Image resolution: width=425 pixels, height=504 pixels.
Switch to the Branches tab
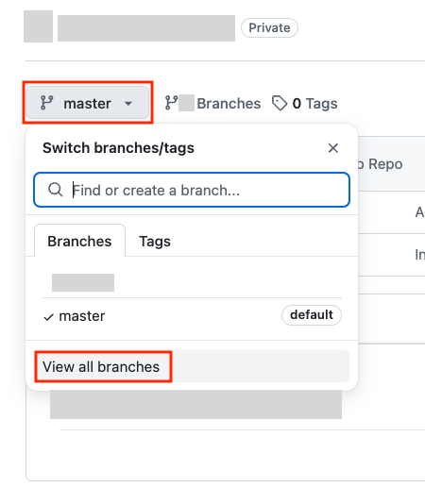[x=79, y=241]
